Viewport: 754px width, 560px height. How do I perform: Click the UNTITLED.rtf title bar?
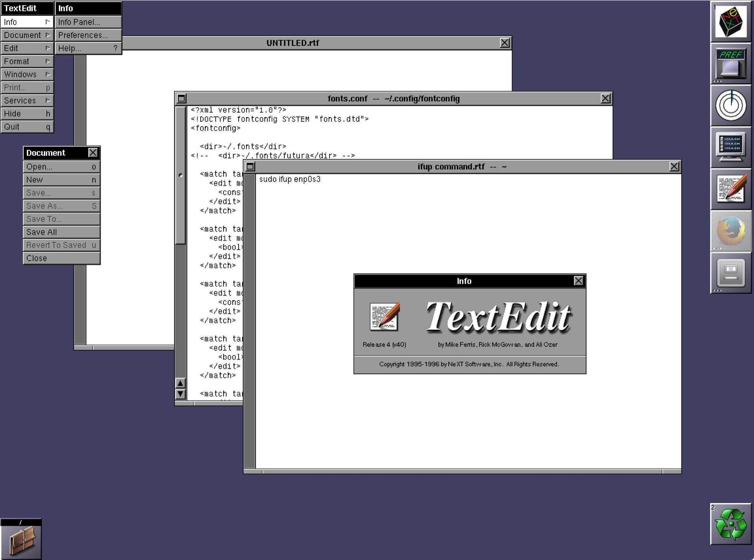293,43
